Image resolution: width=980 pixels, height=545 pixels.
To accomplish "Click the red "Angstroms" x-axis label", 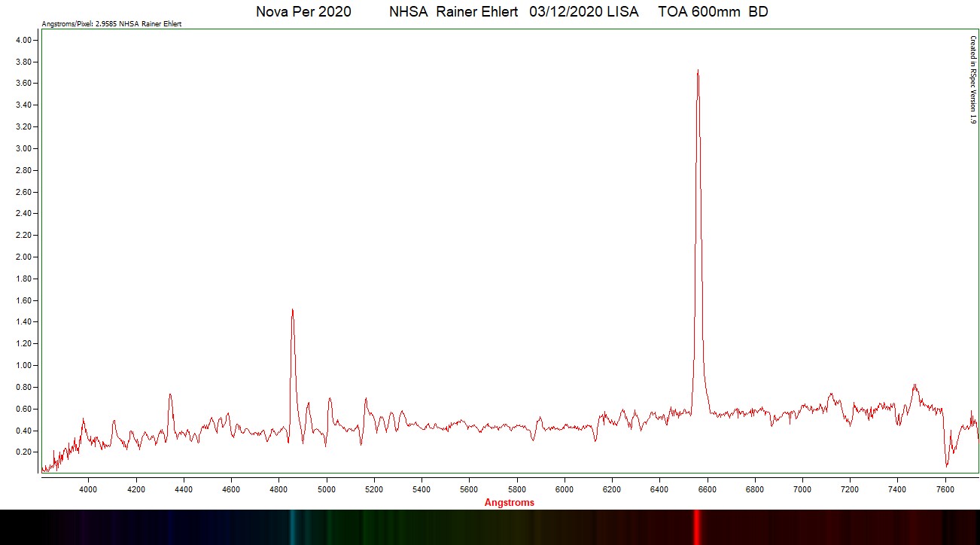I will [x=509, y=502].
